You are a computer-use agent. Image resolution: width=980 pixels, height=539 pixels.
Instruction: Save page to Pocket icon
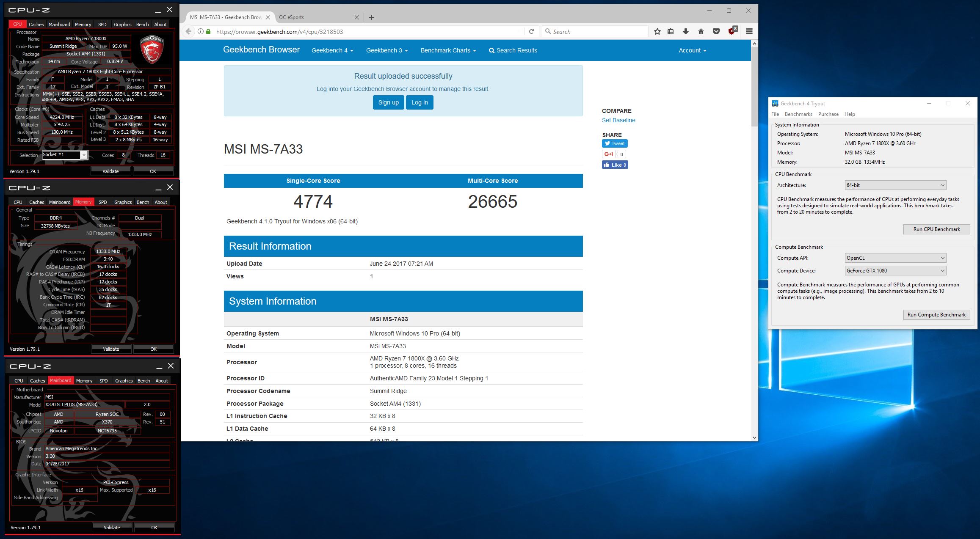(716, 31)
